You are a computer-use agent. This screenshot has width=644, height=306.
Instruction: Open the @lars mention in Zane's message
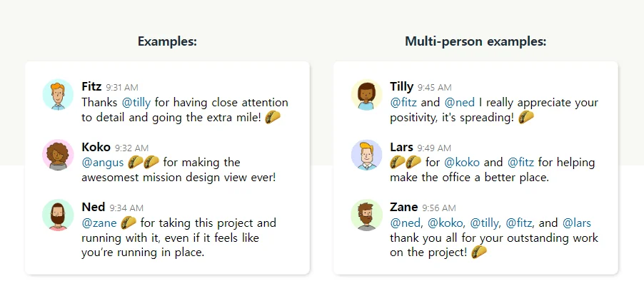577,223
